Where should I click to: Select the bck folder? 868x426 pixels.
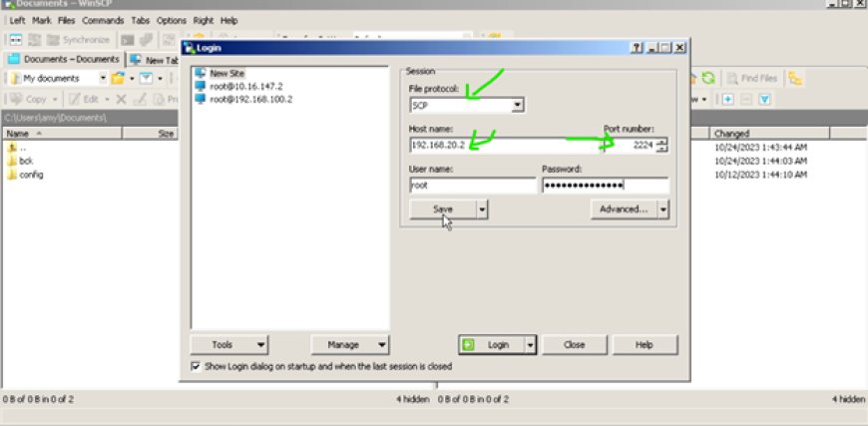(21, 161)
